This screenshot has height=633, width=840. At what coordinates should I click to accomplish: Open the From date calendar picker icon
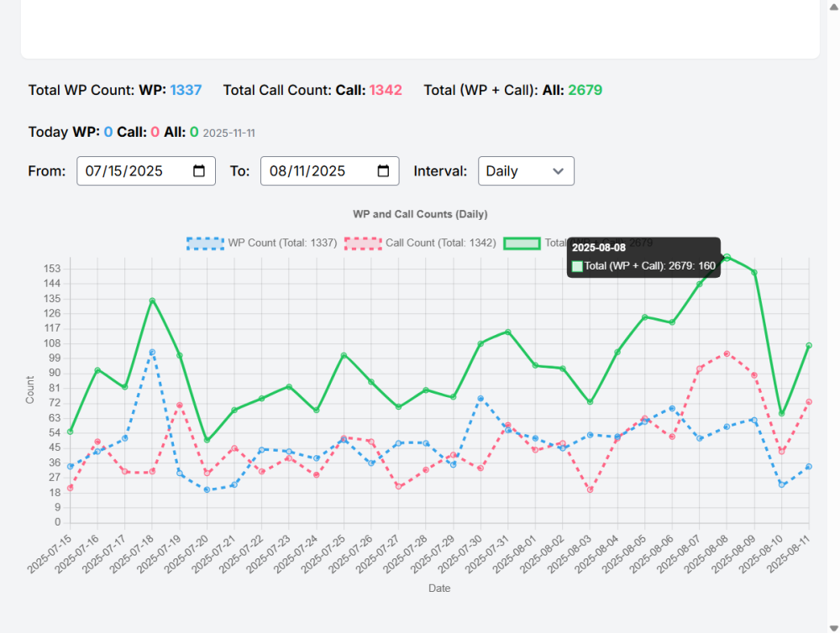pos(199,171)
